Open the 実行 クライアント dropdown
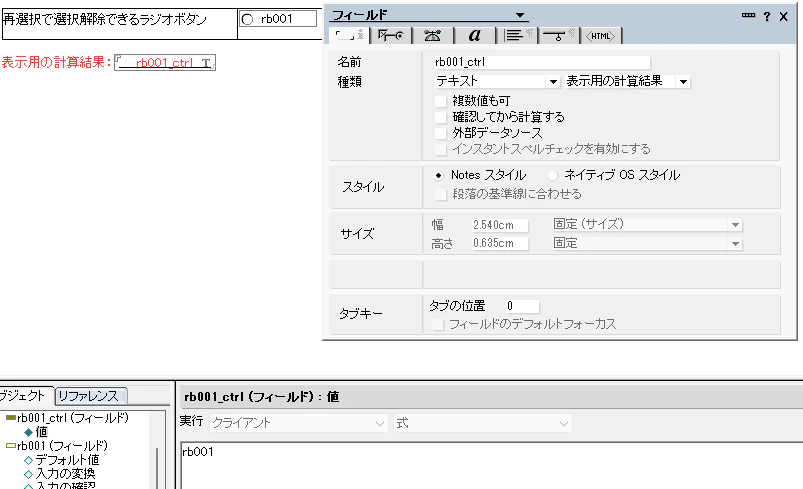803x489 pixels. [379, 423]
